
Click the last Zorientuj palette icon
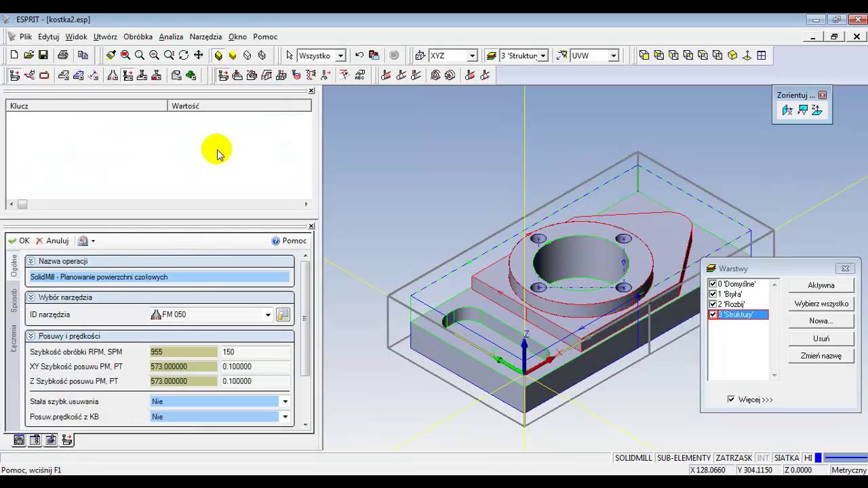(x=816, y=110)
